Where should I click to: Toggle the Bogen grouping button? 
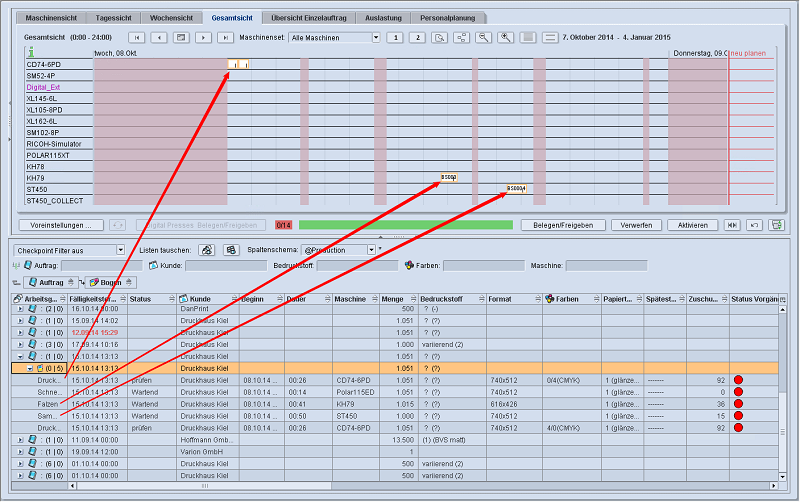(x=111, y=282)
